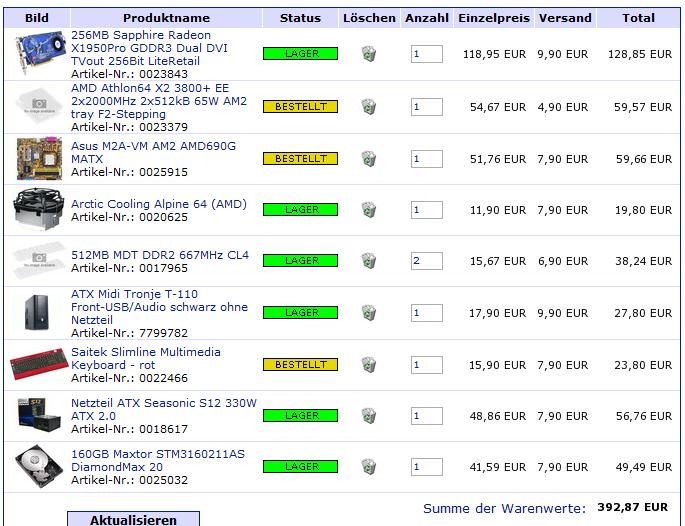Click the Anzahl column header
Viewport: 685px width, 526px height.
pos(427,18)
